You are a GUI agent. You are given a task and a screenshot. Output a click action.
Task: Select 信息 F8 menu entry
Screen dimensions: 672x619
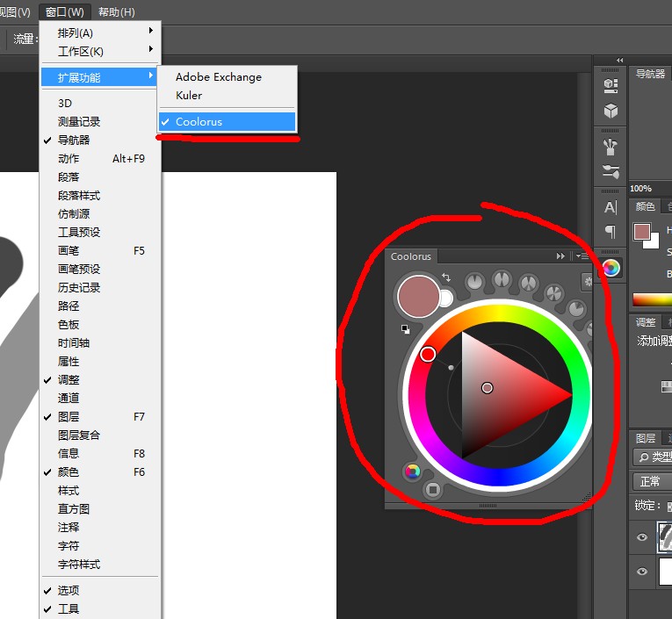click(100, 453)
